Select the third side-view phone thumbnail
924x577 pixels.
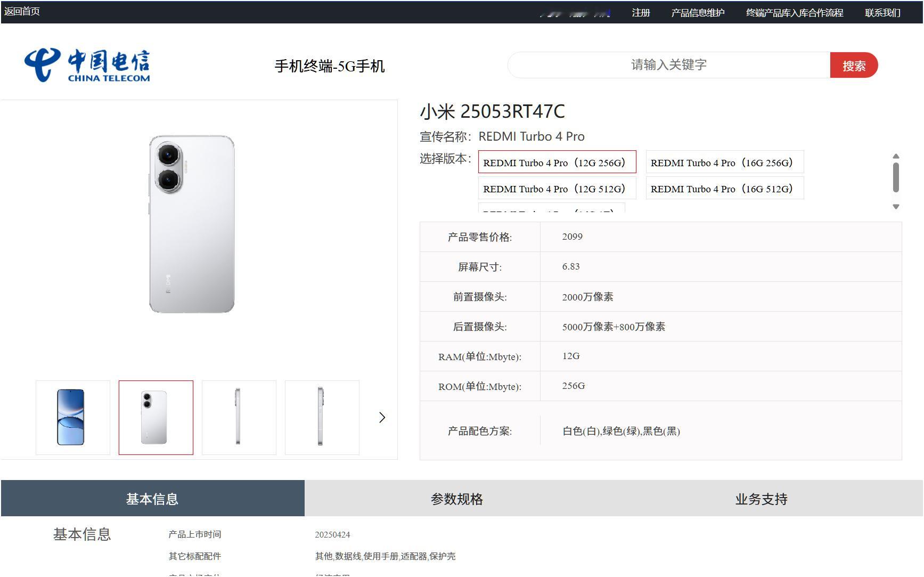coord(239,418)
